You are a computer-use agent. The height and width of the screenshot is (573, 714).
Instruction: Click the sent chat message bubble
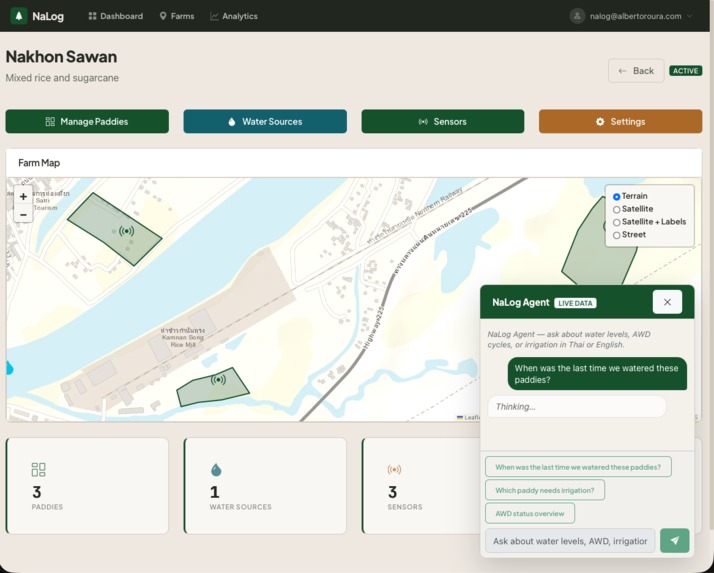[x=597, y=373]
